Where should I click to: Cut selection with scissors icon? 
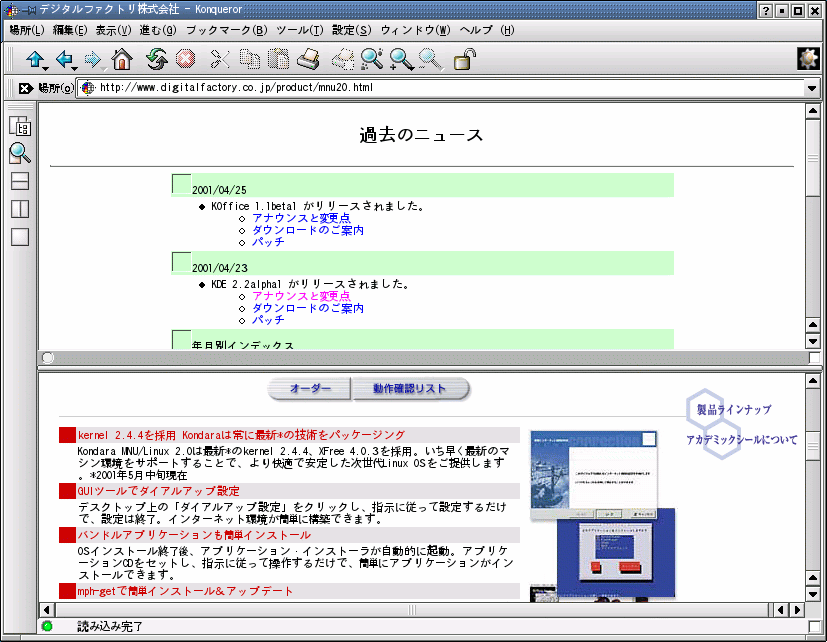tap(220, 59)
